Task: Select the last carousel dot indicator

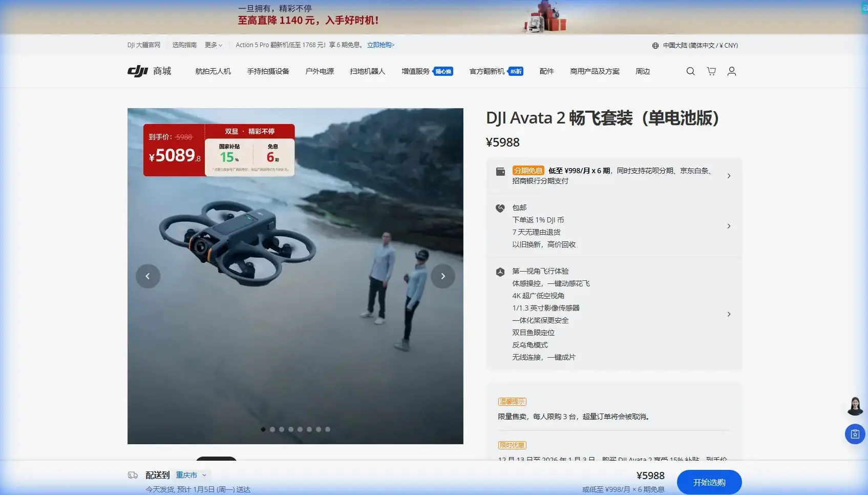Action: tap(328, 429)
